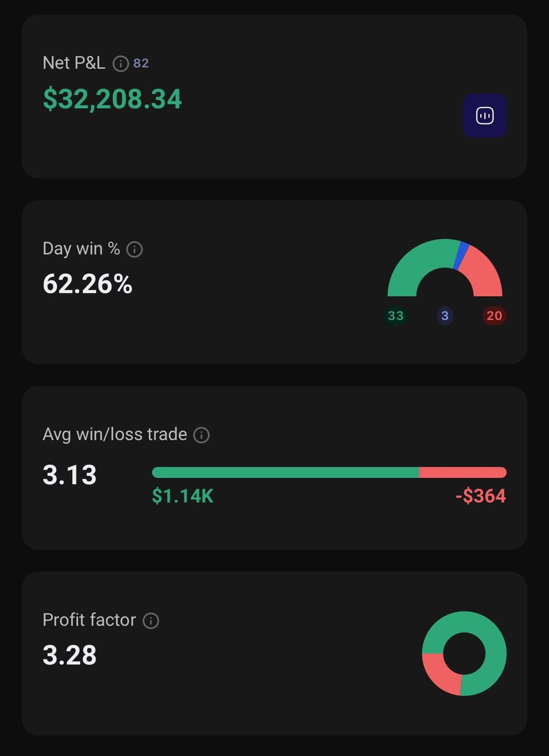This screenshot has height=756, width=549.
Task: Click the Day win % info icon
Action: point(134,249)
